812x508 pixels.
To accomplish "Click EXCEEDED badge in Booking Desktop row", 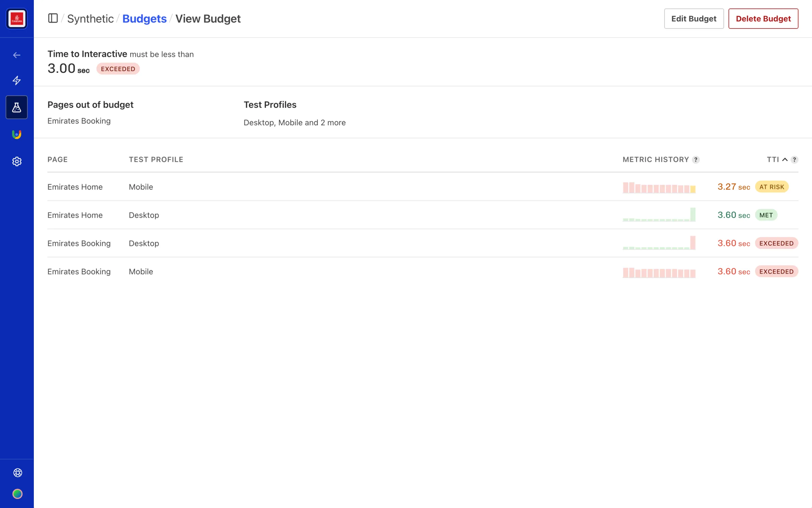I will (x=776, y=243).
